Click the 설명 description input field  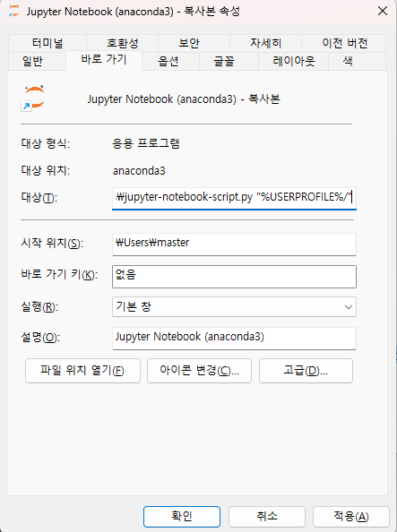[234, 338]
